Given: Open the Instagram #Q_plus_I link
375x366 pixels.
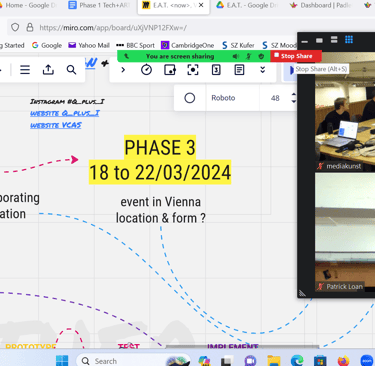Looking at the screenshot, I should [x=67, y=101].
